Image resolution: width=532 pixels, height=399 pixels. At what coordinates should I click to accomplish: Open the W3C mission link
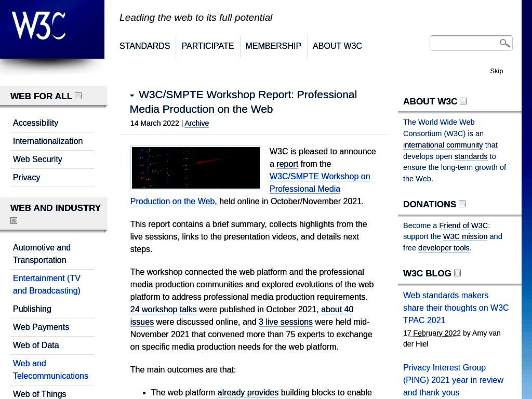(x=465, y=236)
